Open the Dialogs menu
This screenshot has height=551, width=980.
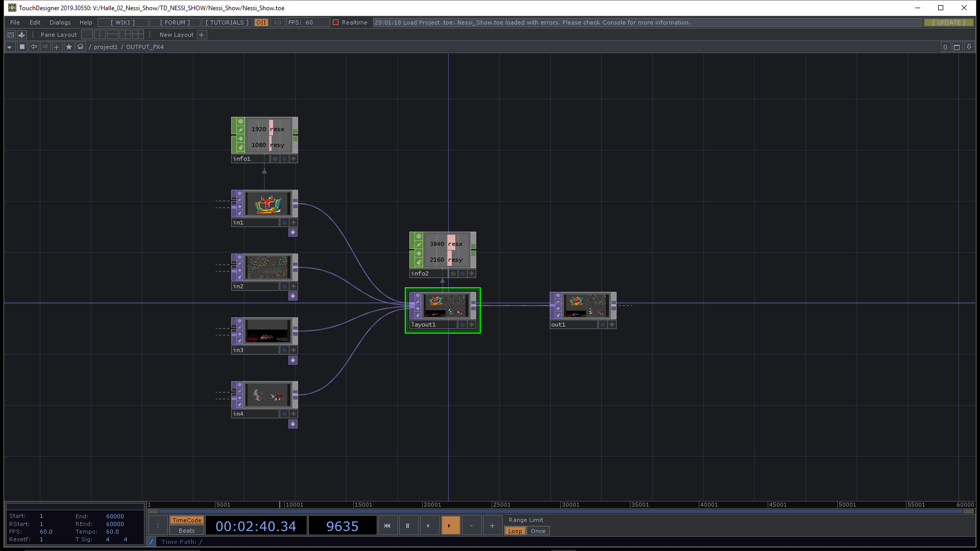pyautogui.click(x=60, y=22)
